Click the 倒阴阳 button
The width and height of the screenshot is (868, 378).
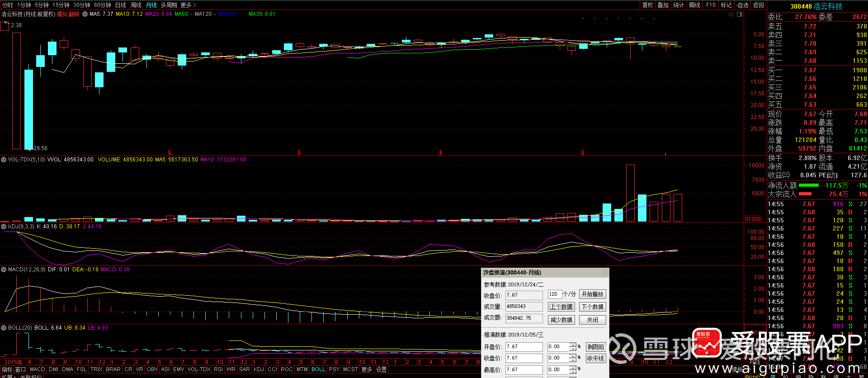pyautogui.click(x=595, y=347)
